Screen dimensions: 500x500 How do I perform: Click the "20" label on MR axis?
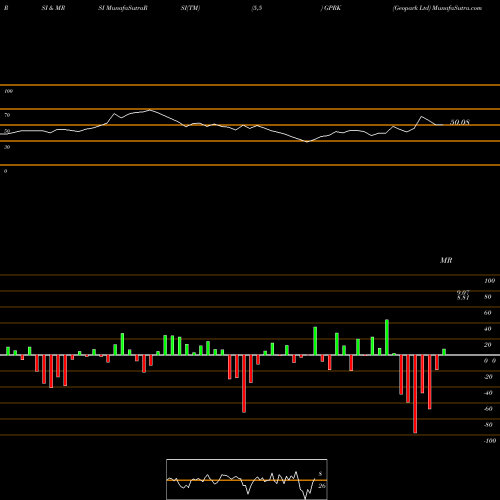(488, 345)
